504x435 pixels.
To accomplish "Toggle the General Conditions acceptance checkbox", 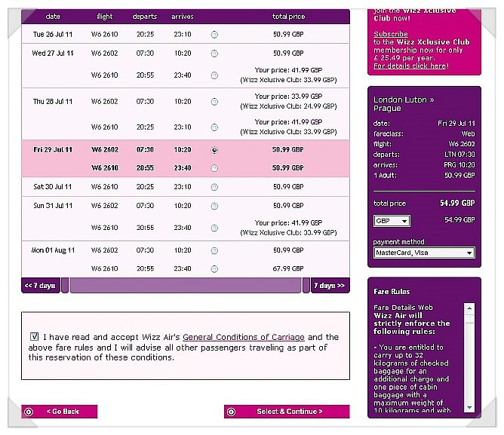I will tap(34, 337).
